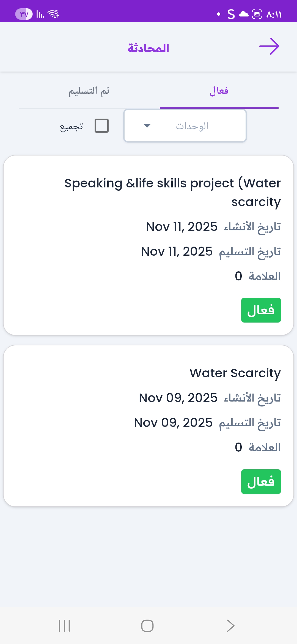Enable the تجميع grouping checkbox
Viewport: 297px width, 644px height.
click(x=101, y=126)
